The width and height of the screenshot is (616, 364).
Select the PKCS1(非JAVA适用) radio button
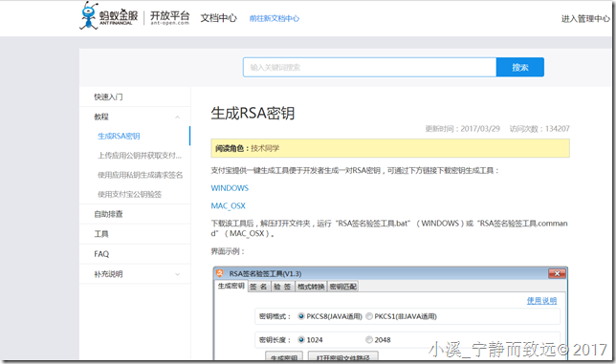(x=369, y=316)
